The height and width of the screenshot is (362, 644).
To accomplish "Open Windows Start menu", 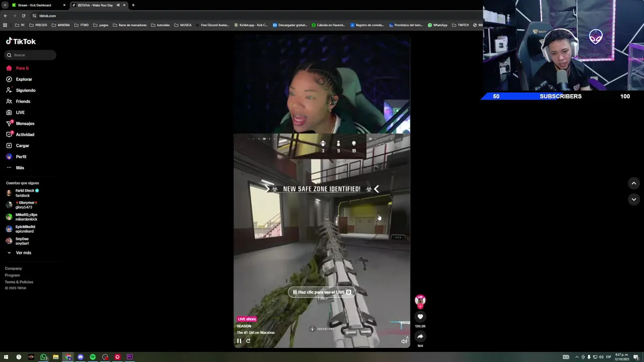I will pos(6,357).
